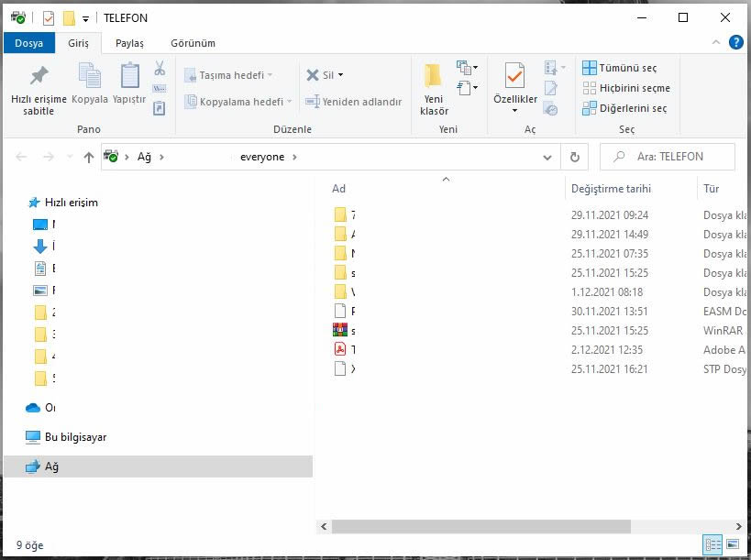Expand the address bar history dropdown
Screen dimensions: 751x560
(547, 157)
